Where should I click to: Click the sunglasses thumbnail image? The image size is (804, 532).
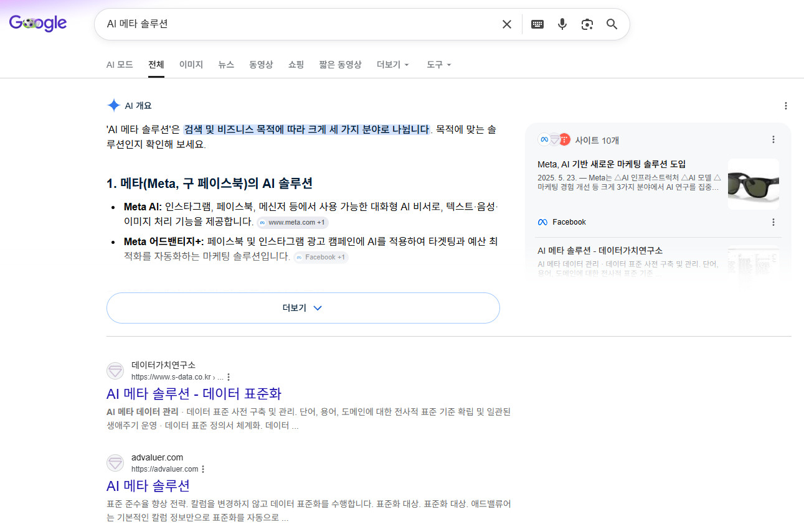coord(754,184)
